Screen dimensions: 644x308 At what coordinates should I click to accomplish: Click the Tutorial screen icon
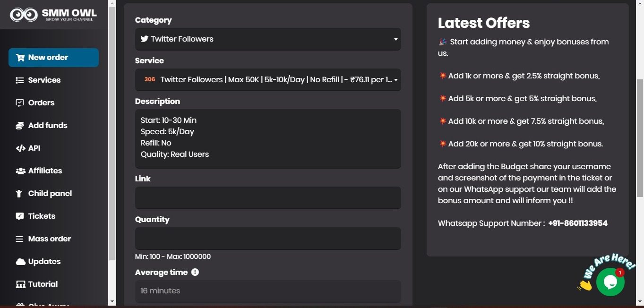pyautogui.click(x=19, y=284)
